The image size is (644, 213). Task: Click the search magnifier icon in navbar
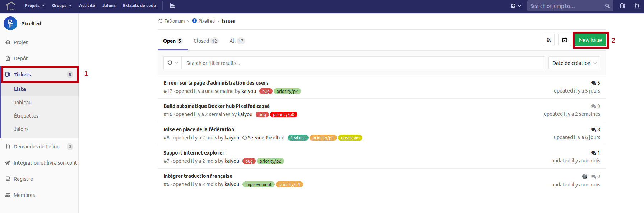point(607,6)
